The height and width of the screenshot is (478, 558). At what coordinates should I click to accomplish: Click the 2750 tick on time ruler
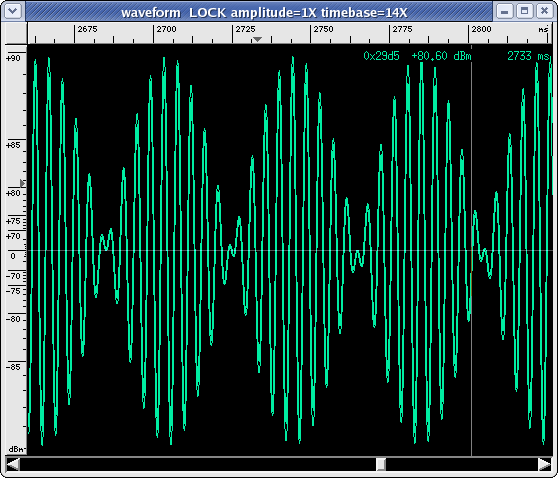click(x=311, y=34)
